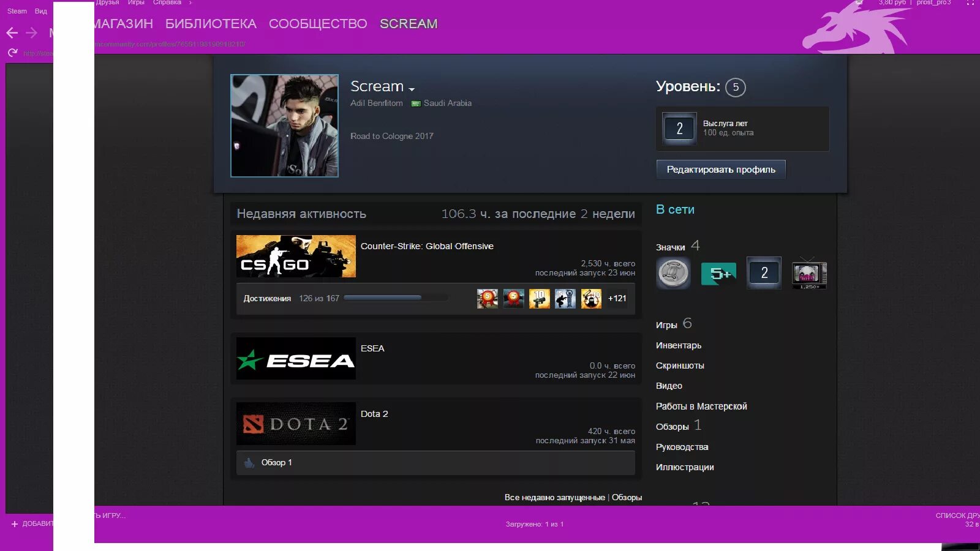
Task: Open the fourth CS:GO achievement icon
Action: 565,298
